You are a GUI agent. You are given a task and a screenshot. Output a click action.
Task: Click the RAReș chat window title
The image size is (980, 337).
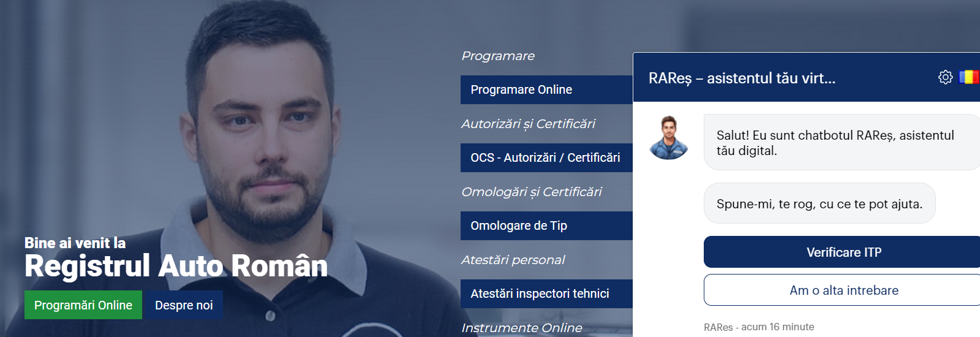tap(742, 78)
